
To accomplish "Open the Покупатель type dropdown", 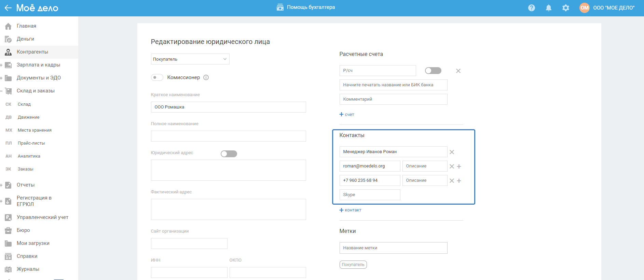I will coord(190,59).
